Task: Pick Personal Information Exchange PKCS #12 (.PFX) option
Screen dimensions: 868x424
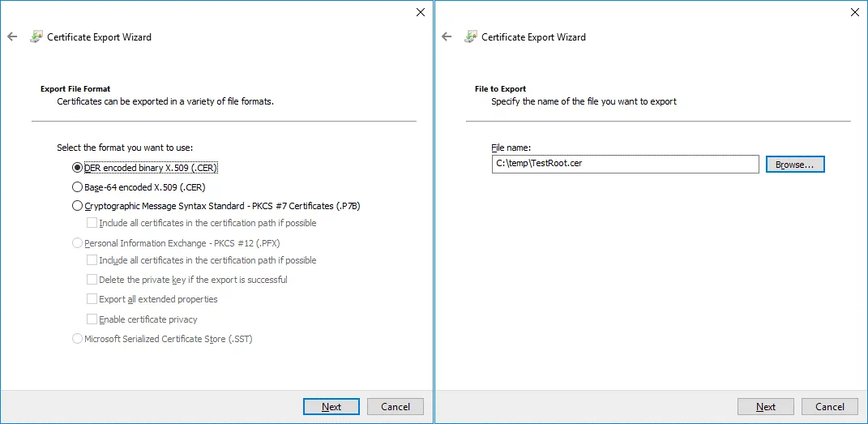Action: click(x=78, y=243)
